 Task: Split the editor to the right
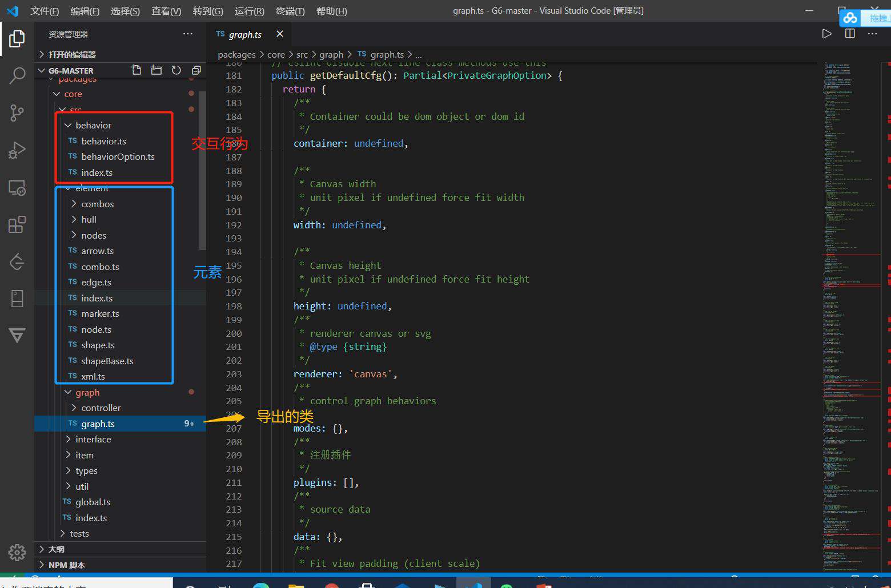pyautogui.click(x=850, y=34)
